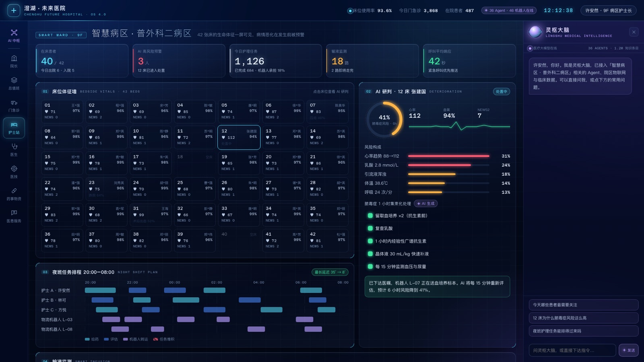Open the 在床患者 40/42 summary card
The height and width of the screenshot is (362, 644).
point(82,61)
